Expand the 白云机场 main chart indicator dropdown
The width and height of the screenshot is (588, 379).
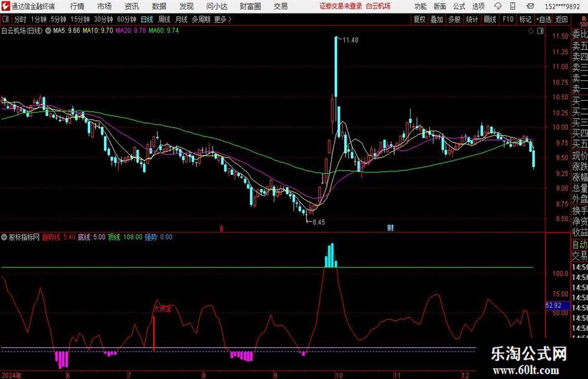[x=49, y=30]
